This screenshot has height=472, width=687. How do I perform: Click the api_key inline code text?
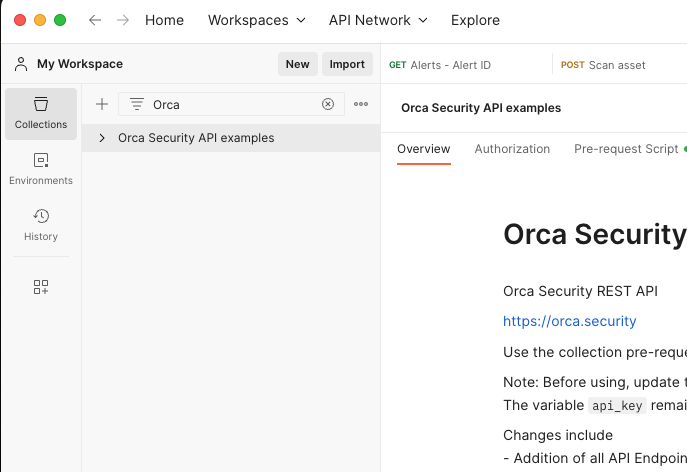coord(617,406)
